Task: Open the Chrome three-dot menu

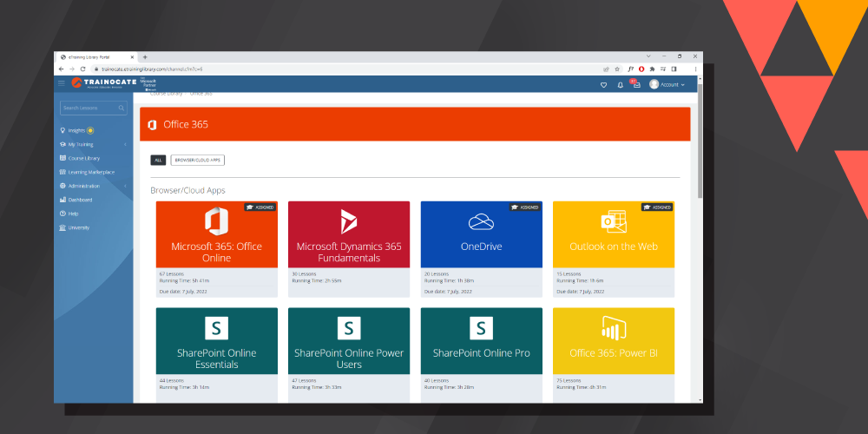Action: [x=695, y=69]
